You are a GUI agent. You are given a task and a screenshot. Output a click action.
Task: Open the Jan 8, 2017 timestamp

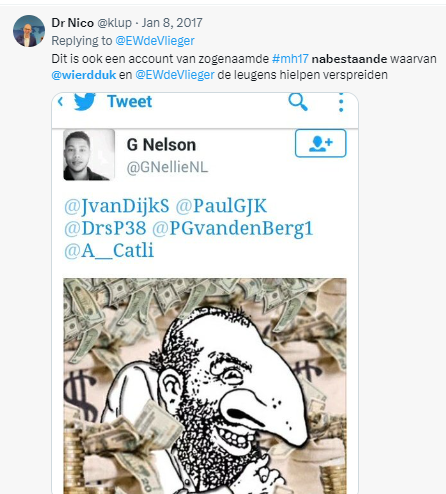point(172,23)
